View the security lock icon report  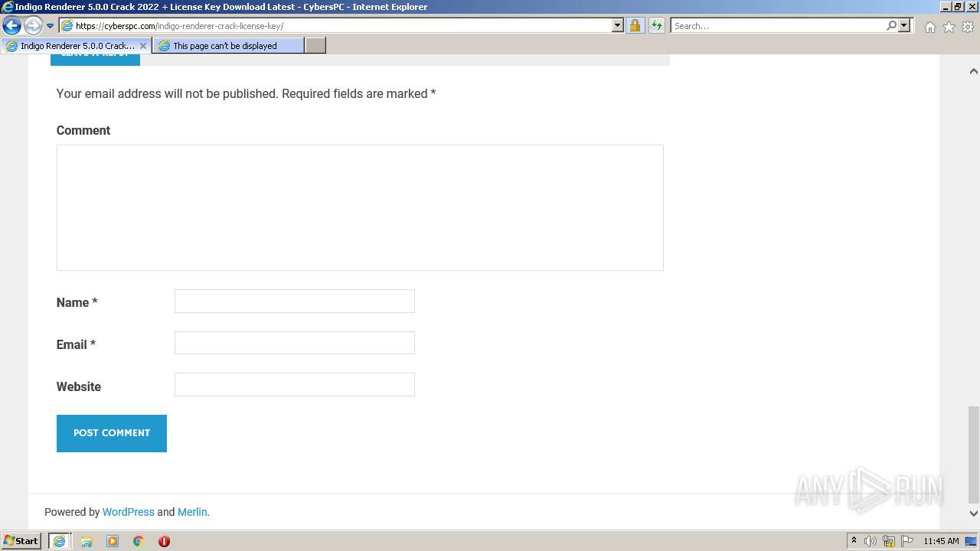click(635, 26)
